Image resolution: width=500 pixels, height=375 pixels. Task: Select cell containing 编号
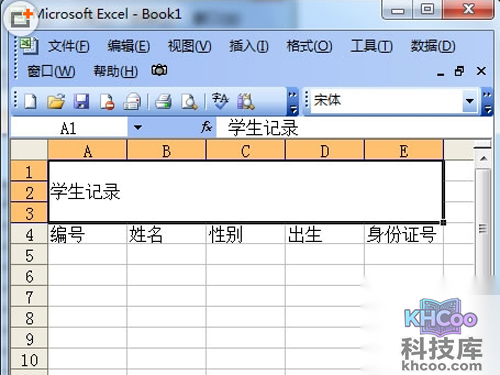click(87, 234)
